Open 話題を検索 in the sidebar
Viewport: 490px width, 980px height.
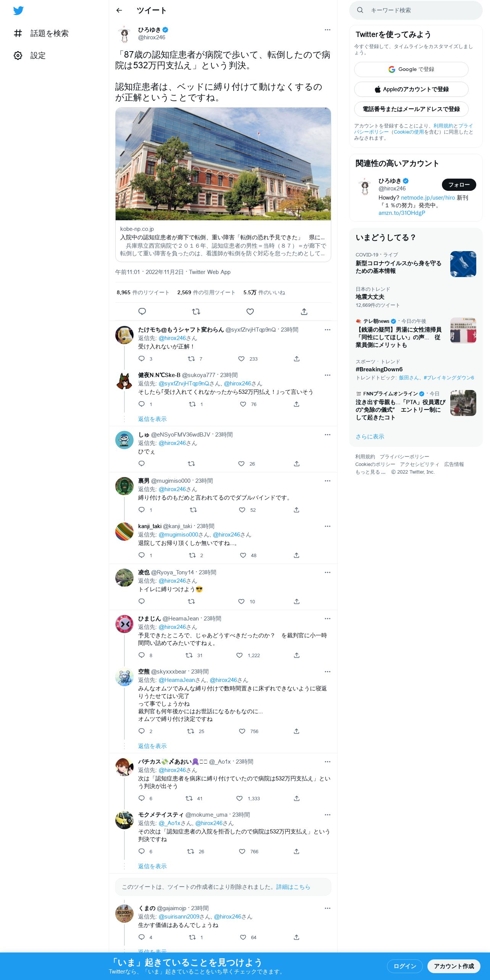click(x=41, y=33)
